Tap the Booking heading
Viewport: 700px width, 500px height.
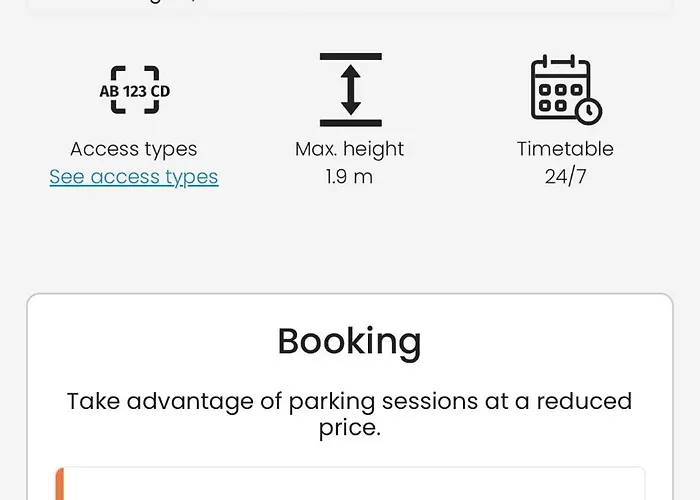(x=349, y=342)
